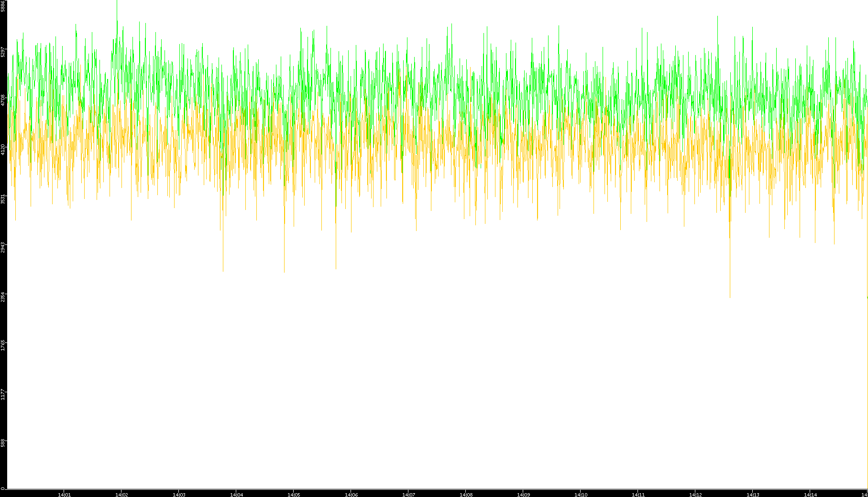Viewport: 868px width, 497px height.
Task: Click the 14:01 time axis label
Action: (x=64, y=495)
